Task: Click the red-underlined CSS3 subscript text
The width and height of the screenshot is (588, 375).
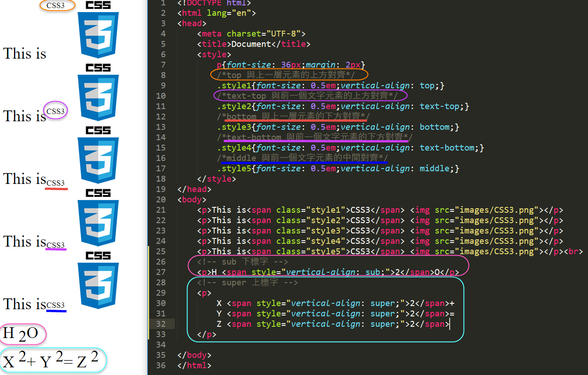Action: click(x=56, y=183)
